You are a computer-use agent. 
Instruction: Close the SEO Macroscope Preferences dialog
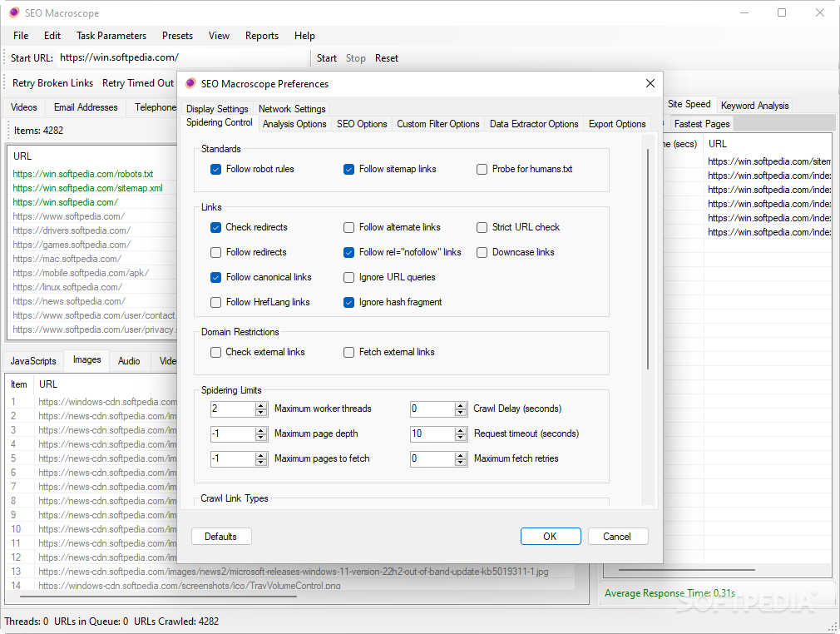(650, 83)
